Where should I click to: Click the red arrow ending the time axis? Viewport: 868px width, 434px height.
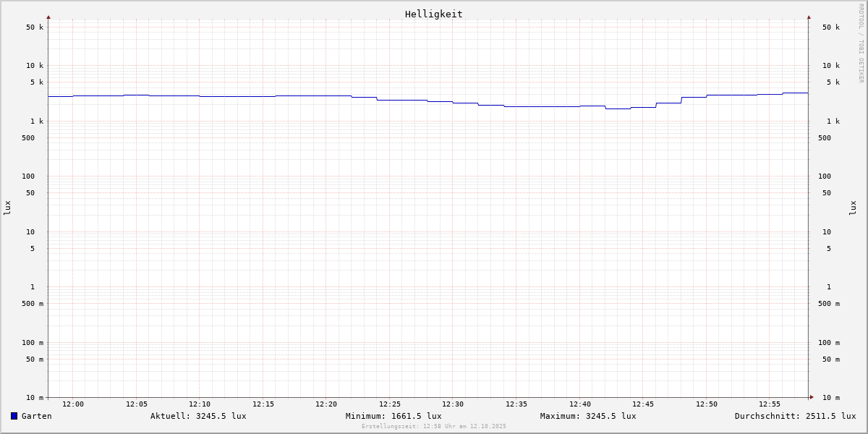812,397
